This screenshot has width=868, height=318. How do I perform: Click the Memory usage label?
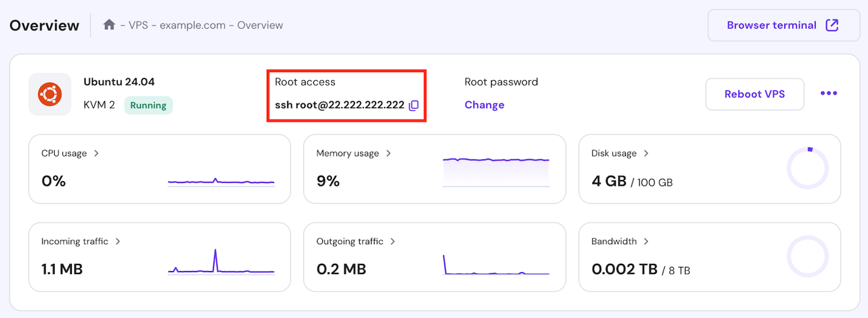click(348, 153)
